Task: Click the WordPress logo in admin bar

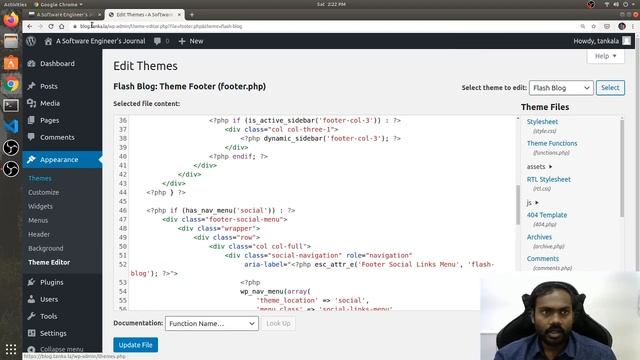Action: point(31,41)
